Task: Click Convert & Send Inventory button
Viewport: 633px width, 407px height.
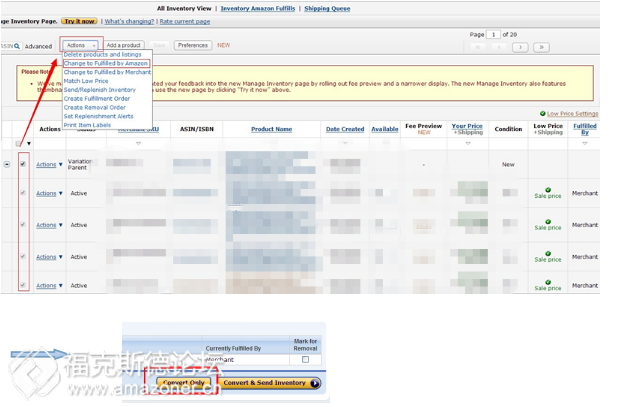Action: [x=270, y=383]
